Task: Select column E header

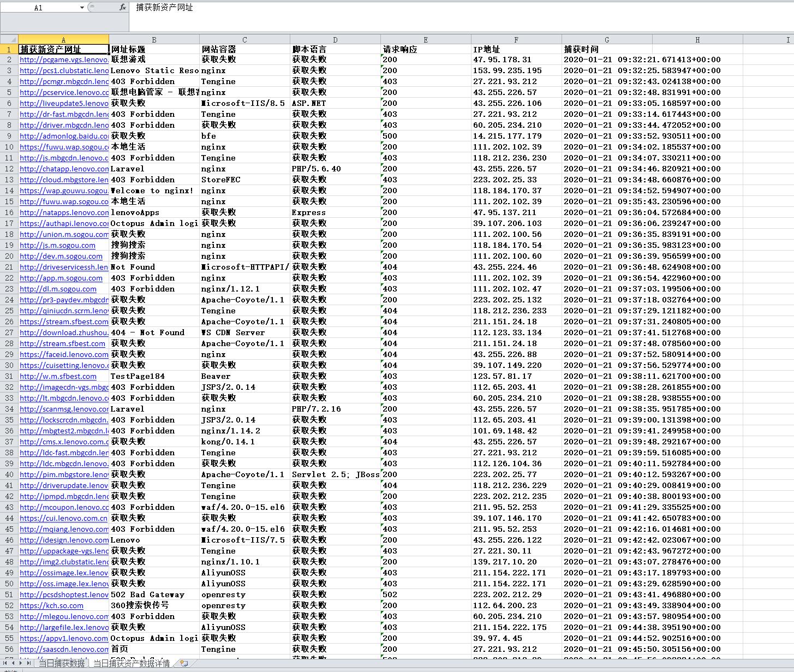Action: pyautogui.click(x=426, y=39)
